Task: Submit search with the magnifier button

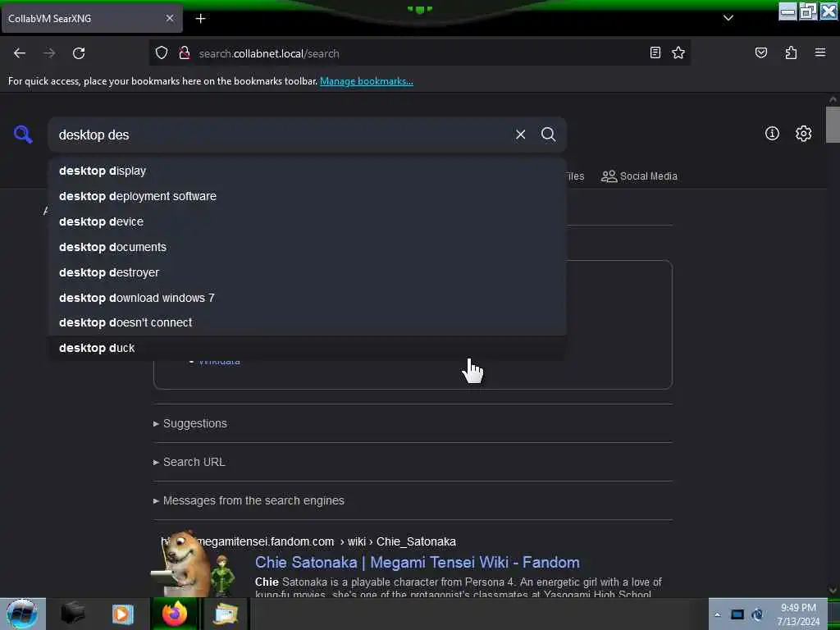Action: point(548,135)
